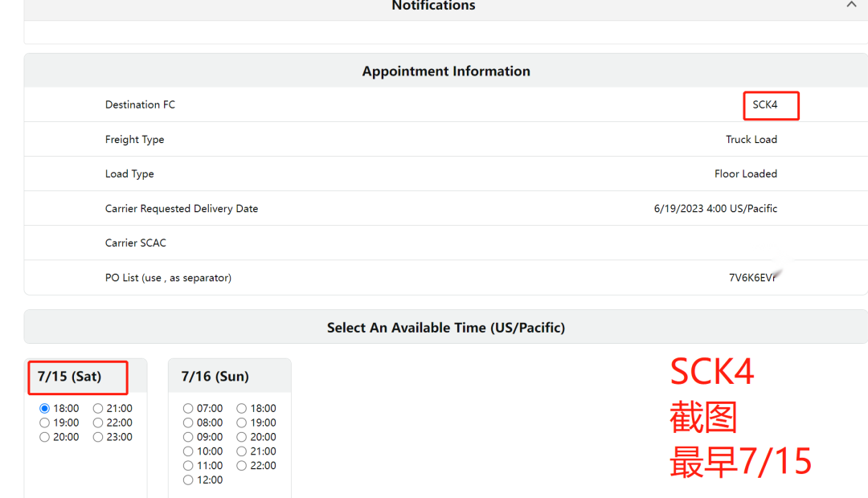This screenshot has width=868, height=498.
Task: Click the Appointment Information section header
Action: click(446, 71)
